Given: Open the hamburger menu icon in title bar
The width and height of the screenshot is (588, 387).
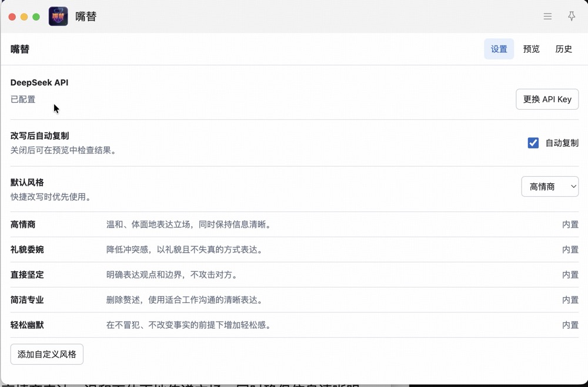Looking at the screenshot, I should tap(547, 16).
